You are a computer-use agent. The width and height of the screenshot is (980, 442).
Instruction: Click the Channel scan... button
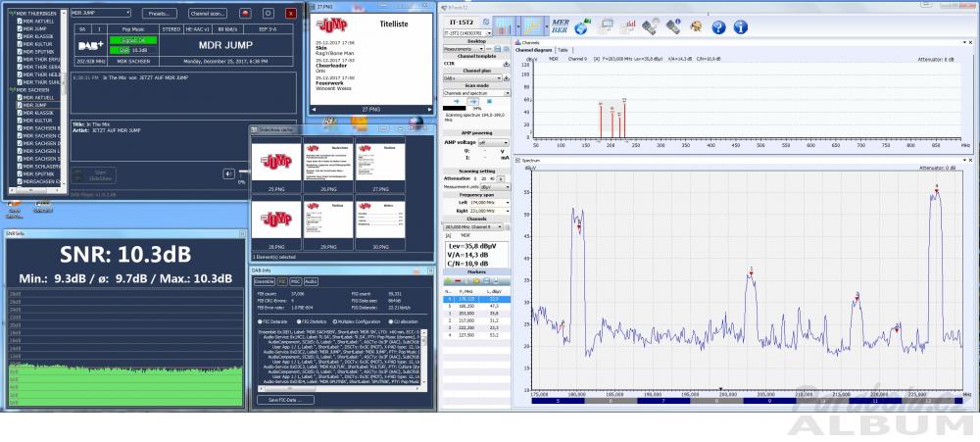point(208,13)
